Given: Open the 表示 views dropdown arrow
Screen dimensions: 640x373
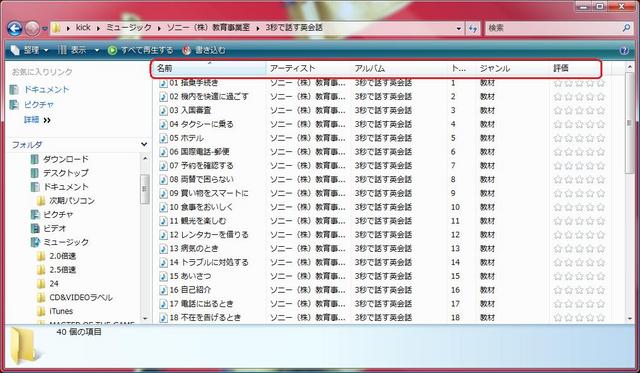Looking at the screenshot, I should pos(97,51).
